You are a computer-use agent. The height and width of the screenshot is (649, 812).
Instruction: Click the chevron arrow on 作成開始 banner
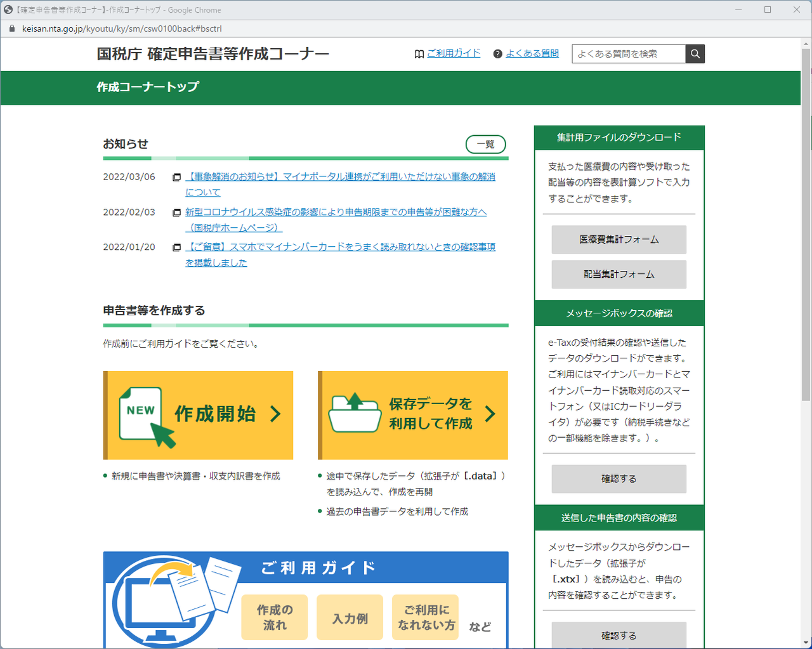click(x=275, y=414)
